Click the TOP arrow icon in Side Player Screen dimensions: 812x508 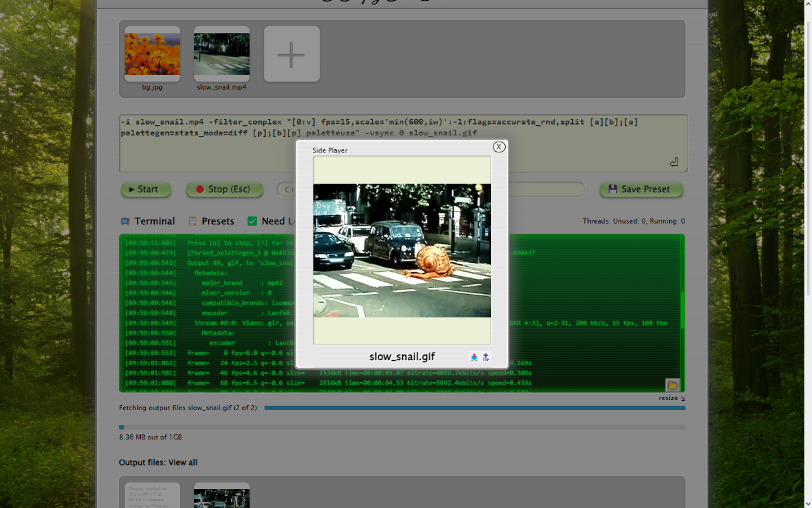tap(486, 357)
